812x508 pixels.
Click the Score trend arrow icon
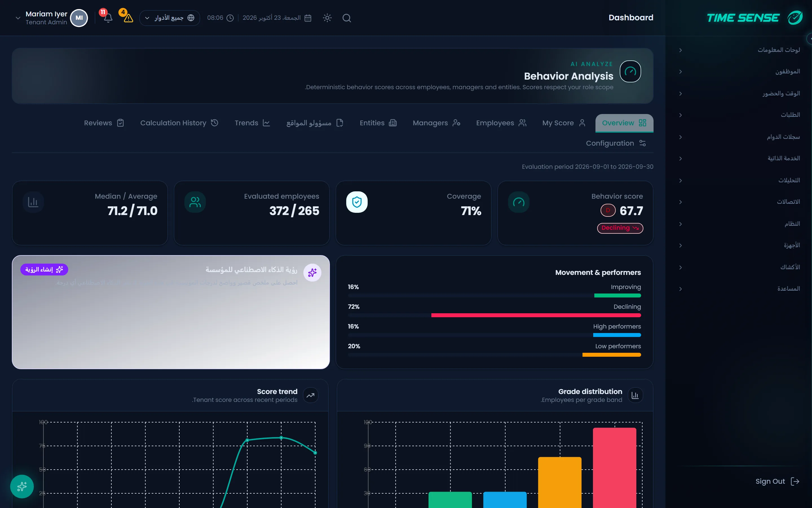point(310,395)
